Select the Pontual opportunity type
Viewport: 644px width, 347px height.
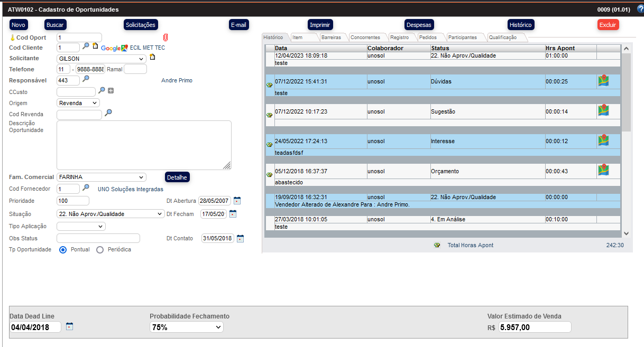[63, 250]
